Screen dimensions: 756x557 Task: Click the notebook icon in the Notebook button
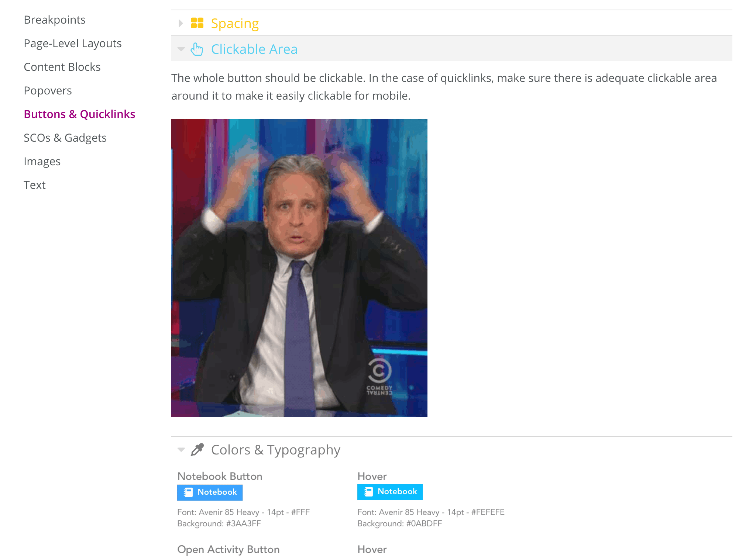tap(188, 492)
